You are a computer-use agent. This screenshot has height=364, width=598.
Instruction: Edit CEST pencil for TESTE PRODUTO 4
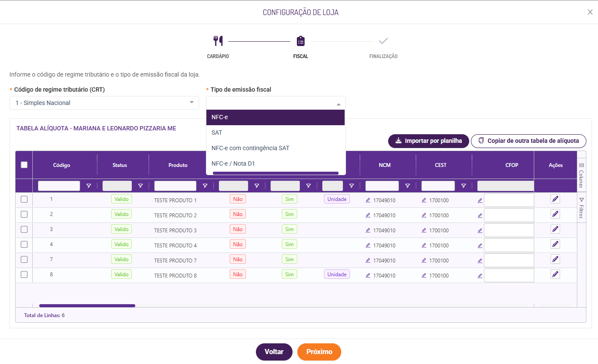click(424, 245)
